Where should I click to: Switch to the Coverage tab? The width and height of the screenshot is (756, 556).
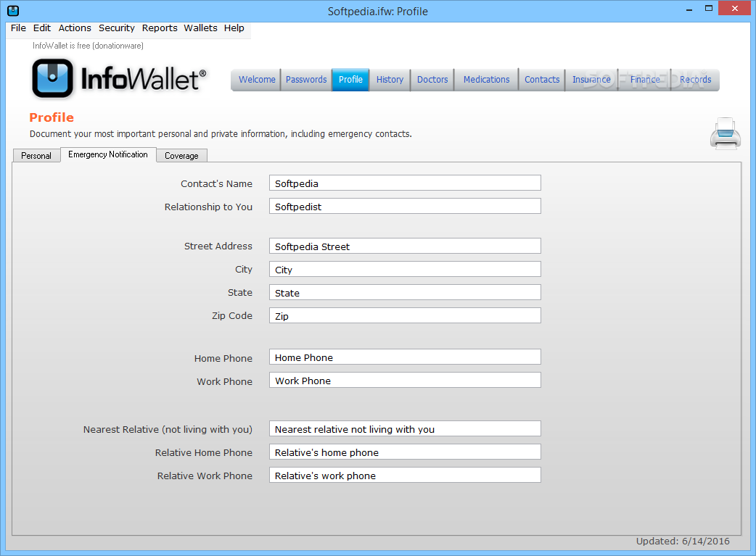181,156
